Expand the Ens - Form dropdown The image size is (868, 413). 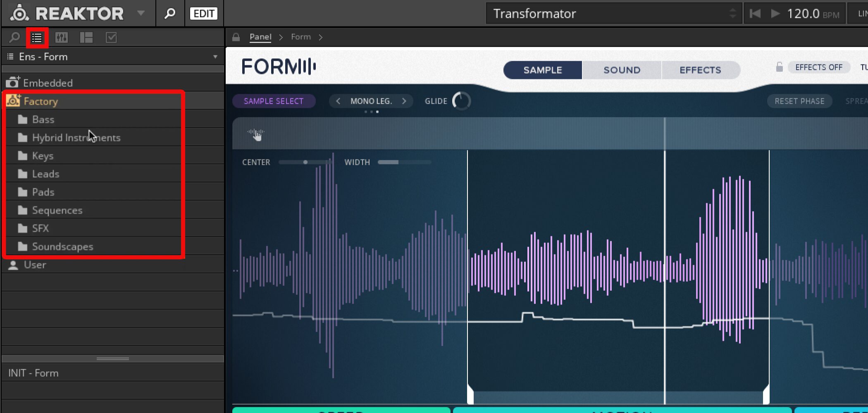pos(215,57)
